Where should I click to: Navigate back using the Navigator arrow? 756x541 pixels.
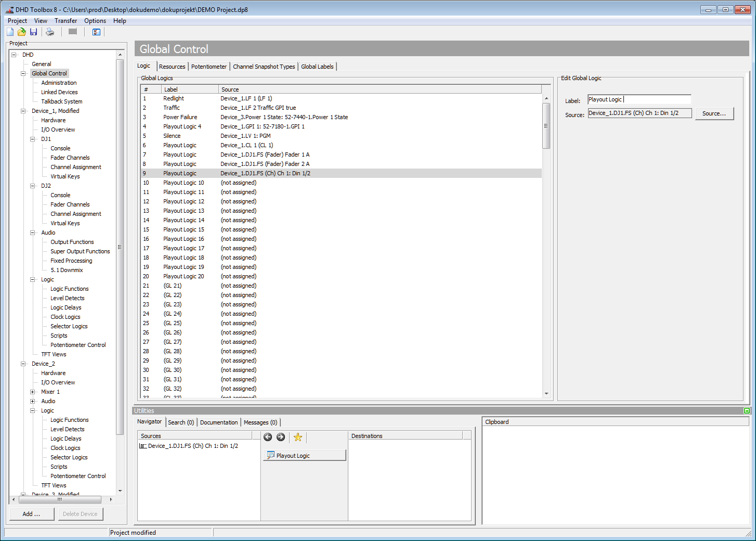click(268, 437)
